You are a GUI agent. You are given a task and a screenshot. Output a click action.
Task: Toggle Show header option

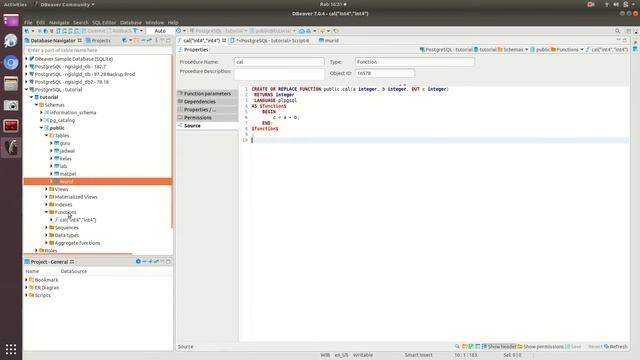(x=499, y=347)
